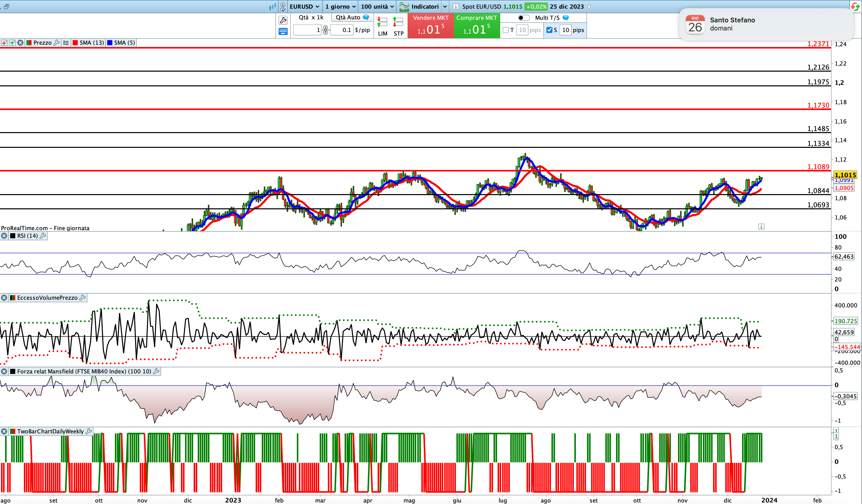Click the move-panel-up green arrow icon
862x504 pixels.
[12, 43]
